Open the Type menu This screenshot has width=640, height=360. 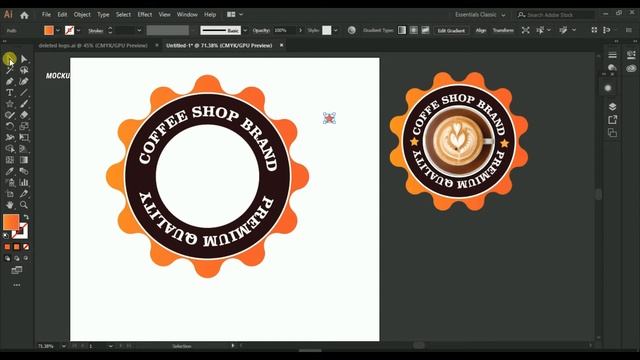pyautogui.click(x=103, y=14)
